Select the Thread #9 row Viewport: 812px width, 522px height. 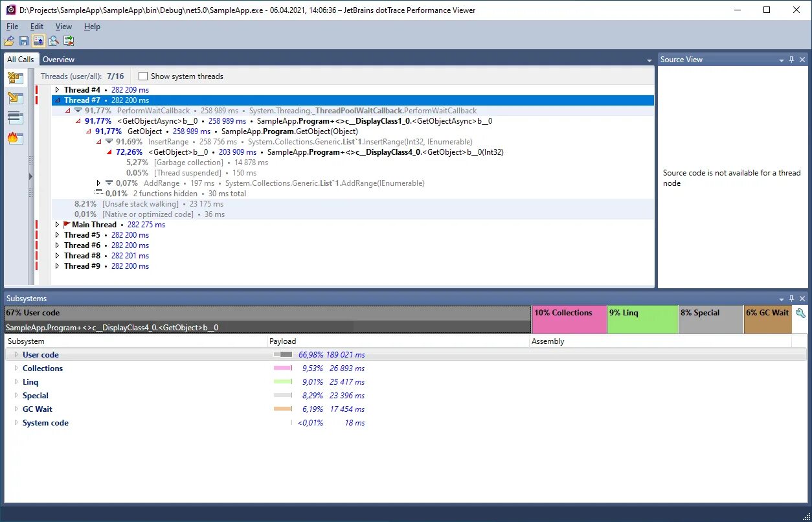coord(352,266)
